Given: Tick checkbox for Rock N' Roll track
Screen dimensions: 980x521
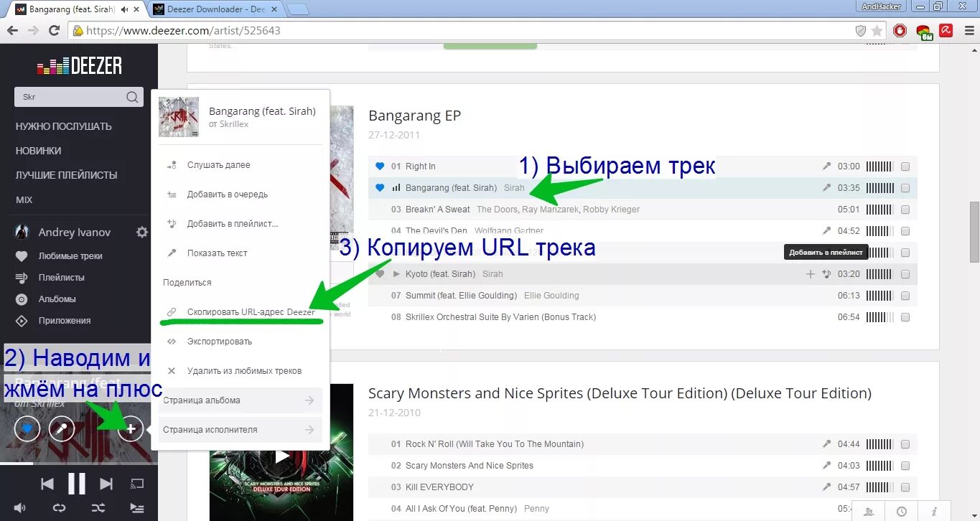Looking at the screenshot, I should coord(905,444).
